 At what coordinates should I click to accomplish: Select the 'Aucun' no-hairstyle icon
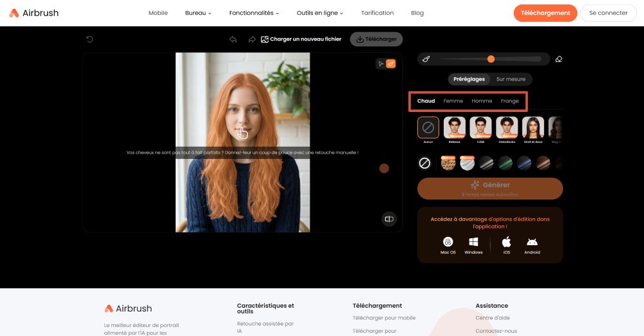click(428, 127)
